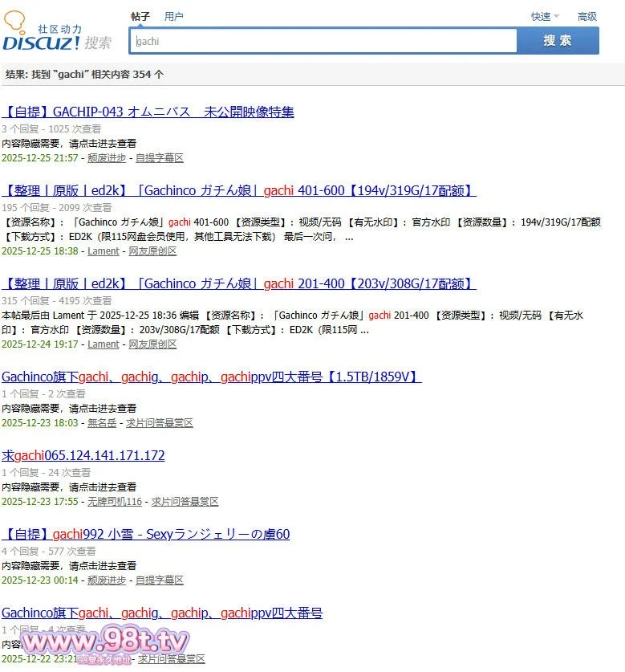
Task: Open the gachi 401-600 整理 result
Action: pyautogui.click(x=238, y=190)
